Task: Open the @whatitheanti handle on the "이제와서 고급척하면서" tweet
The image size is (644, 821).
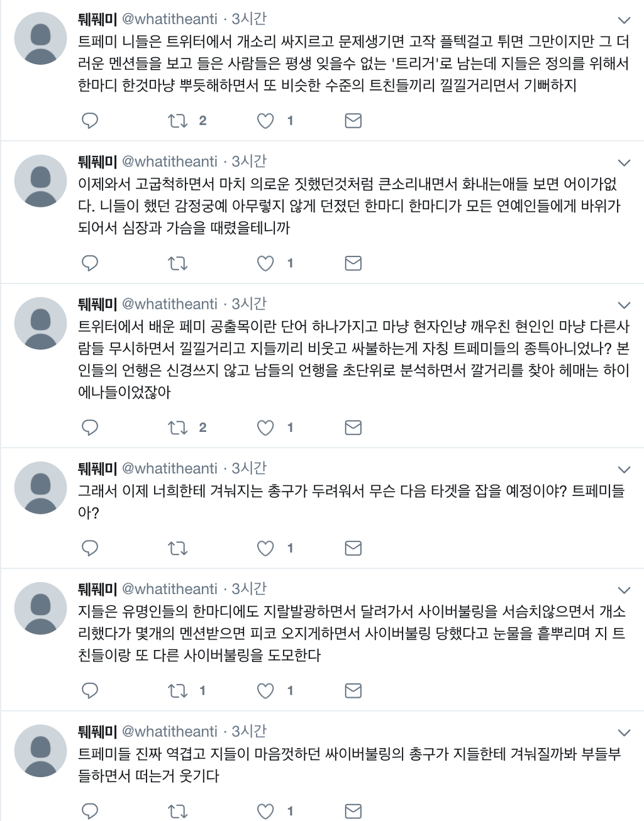Action: click(169, 162)
